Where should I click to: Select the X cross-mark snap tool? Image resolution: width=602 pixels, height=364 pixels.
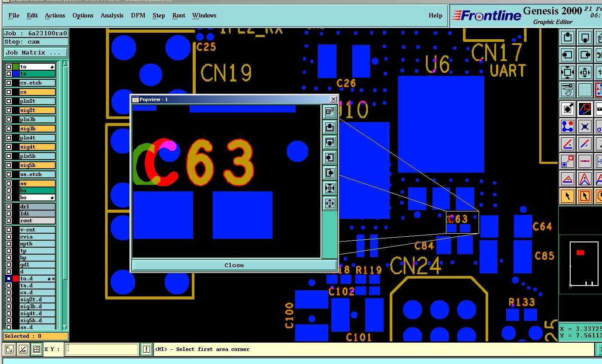tap(585, 126)
